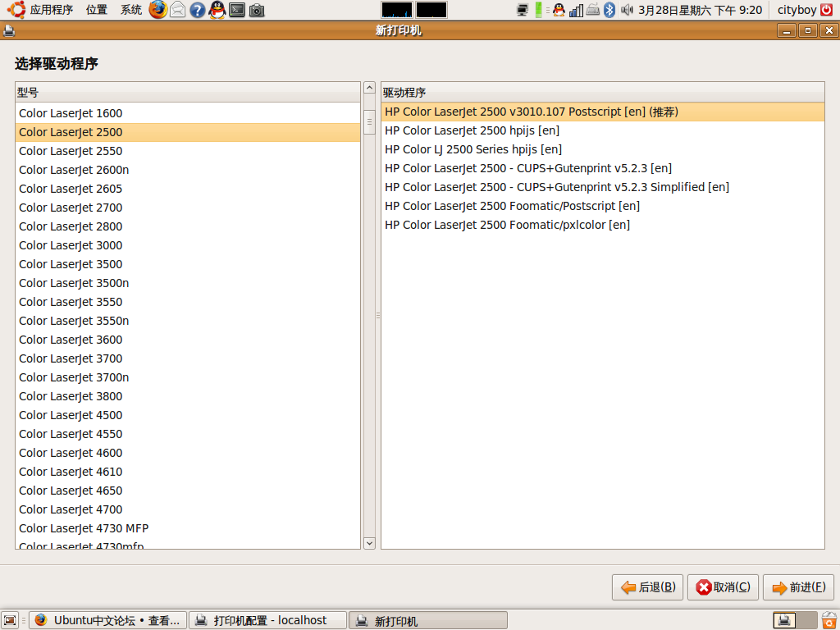The height and width of the screenshot is (630, 840).
Task: Click the QQ penguin tray icon
Action: coord(559,10)
